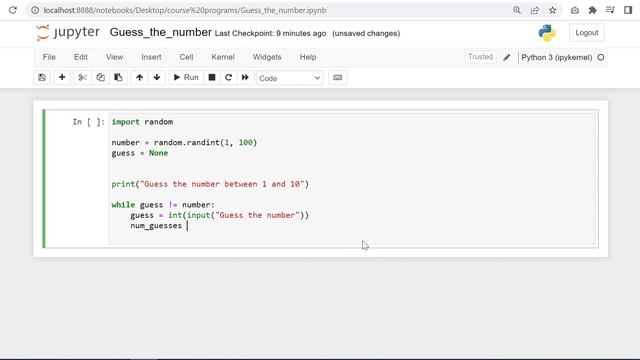Screen dimensions: 640x360
Task: Bookmark this page with the star icon
Action: point(553,10)
